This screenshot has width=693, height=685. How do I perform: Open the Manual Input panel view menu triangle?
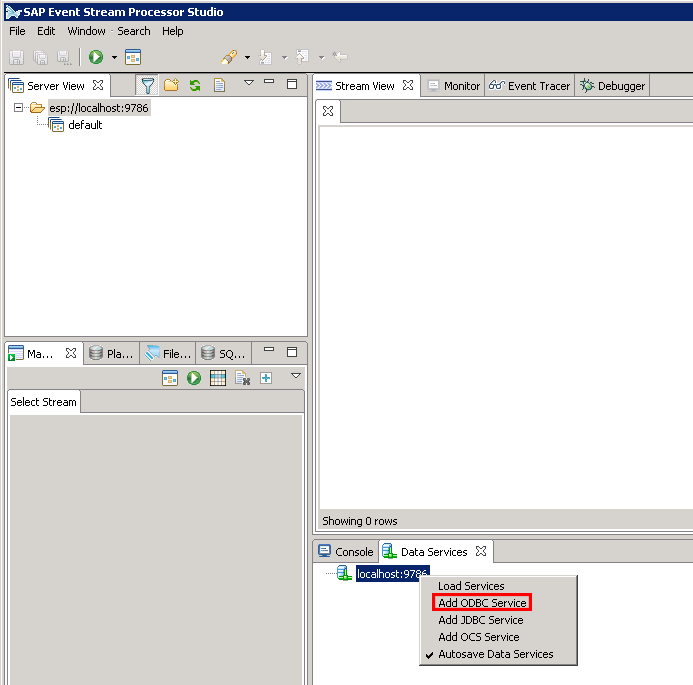point(295,376)
